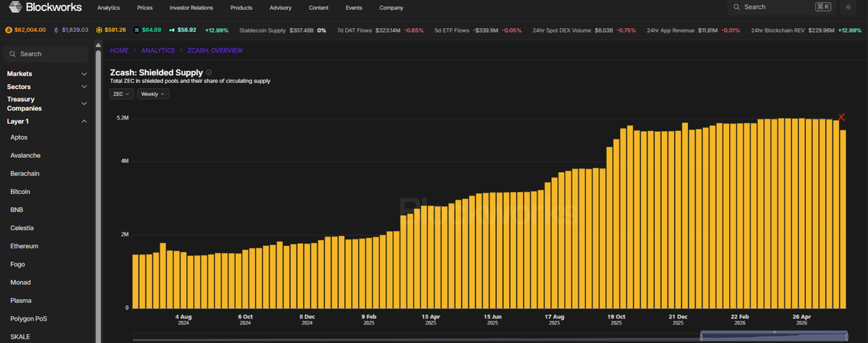Go to the ANALYTICS breadcrumb
The height and width of the screenshot is (343, 868).
point(158,51)
